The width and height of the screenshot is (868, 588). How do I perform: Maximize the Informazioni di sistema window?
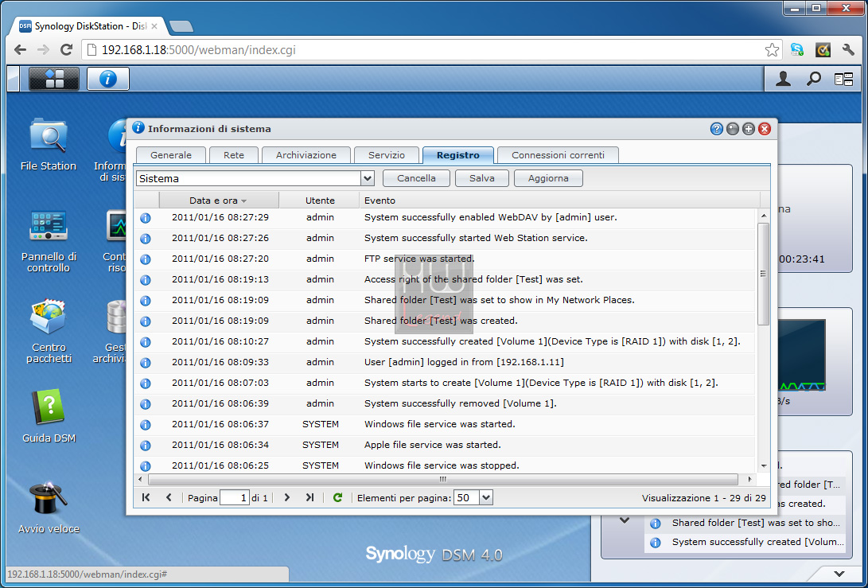pos(749,129)
